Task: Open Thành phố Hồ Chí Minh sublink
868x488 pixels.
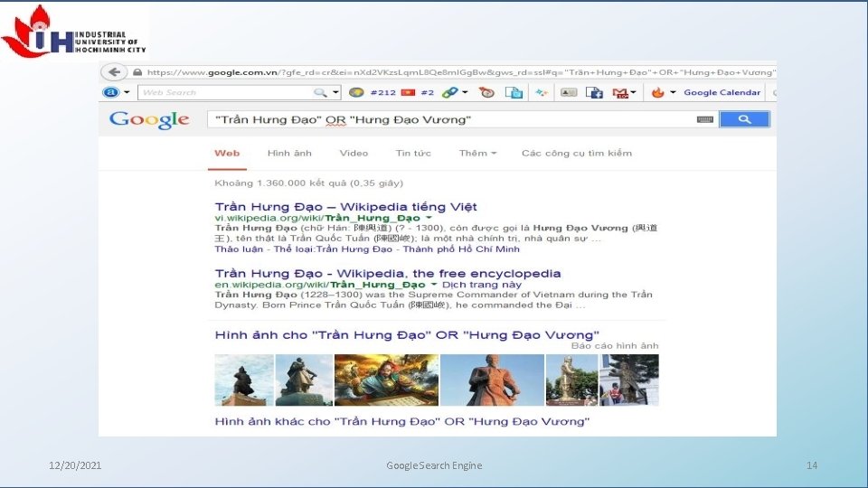Action: [x=461, y=249]
